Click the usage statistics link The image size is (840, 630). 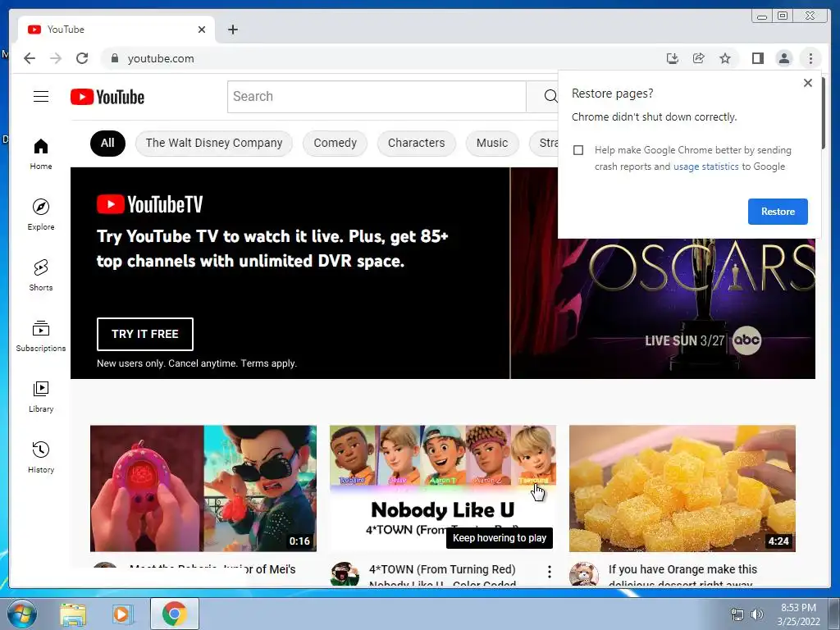705,167
